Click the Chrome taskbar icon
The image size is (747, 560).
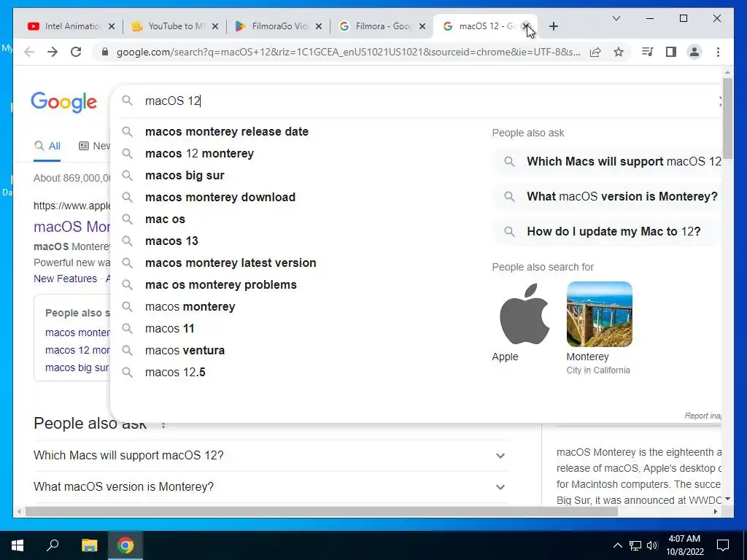point(125,545)
